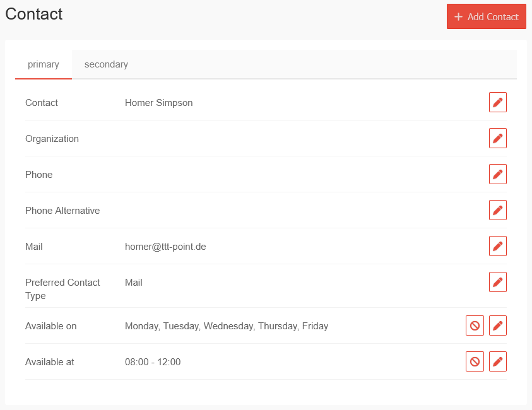Click the Phone Alternative label

click(62, 211)
